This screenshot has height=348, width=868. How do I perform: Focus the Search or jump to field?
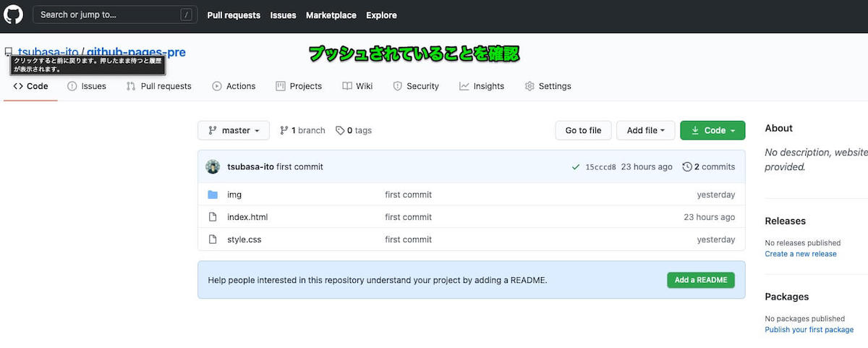coord(115,14)
